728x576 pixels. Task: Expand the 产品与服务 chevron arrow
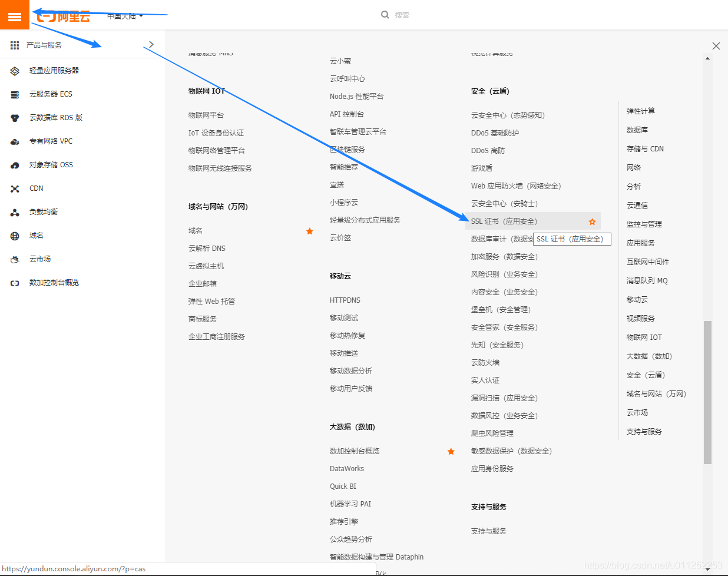click(151, 44)
